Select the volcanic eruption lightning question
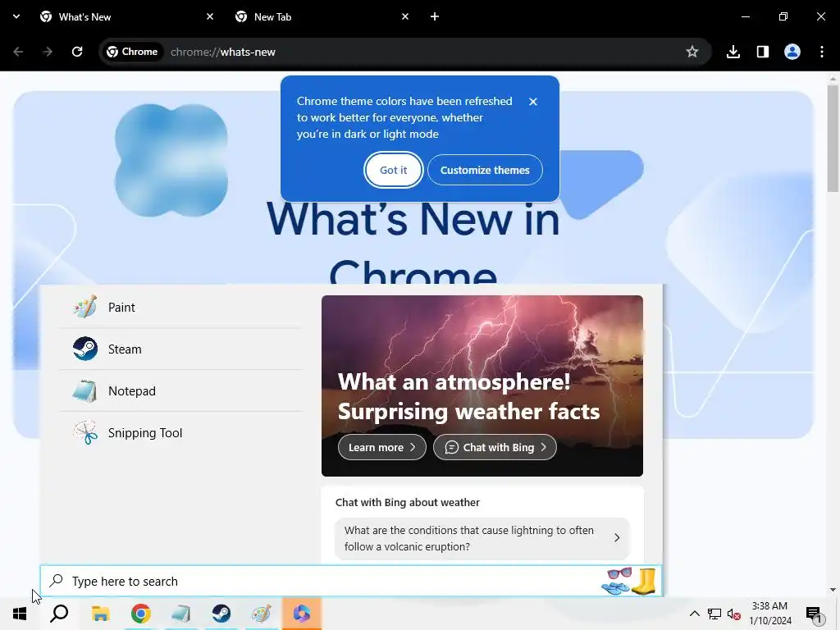840x630 pixels. coord(482,538)
